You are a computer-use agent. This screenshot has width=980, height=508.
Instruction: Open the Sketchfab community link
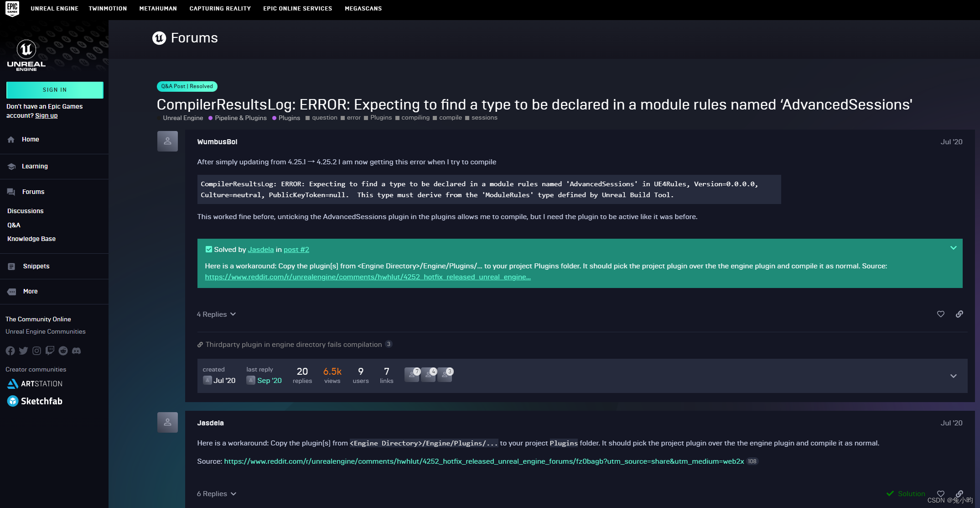[x=35, y=401]
